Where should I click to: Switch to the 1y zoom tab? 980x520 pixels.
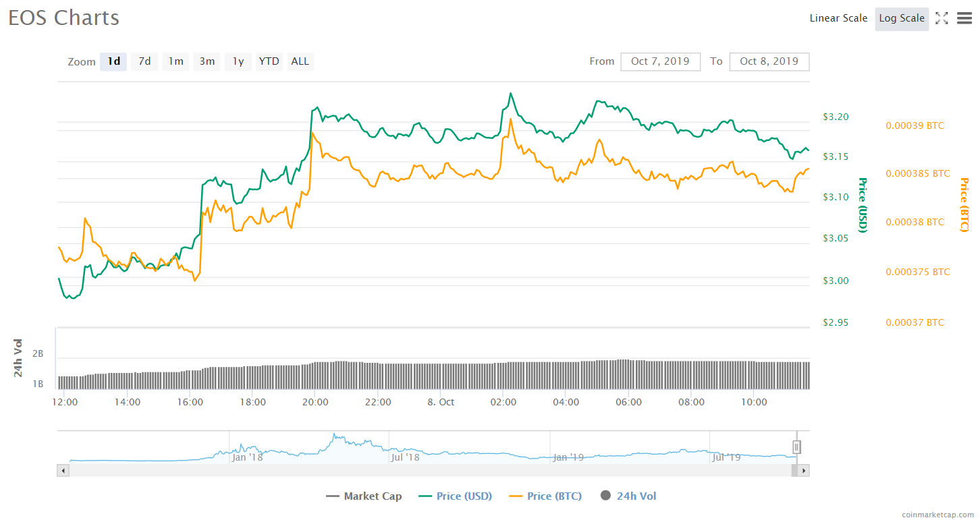238,61
